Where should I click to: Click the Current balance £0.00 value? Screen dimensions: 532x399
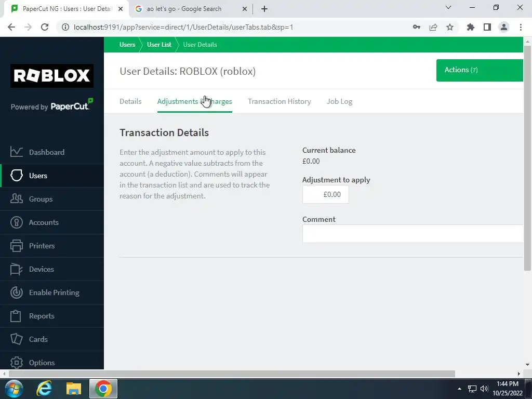(x=311, y=161)
